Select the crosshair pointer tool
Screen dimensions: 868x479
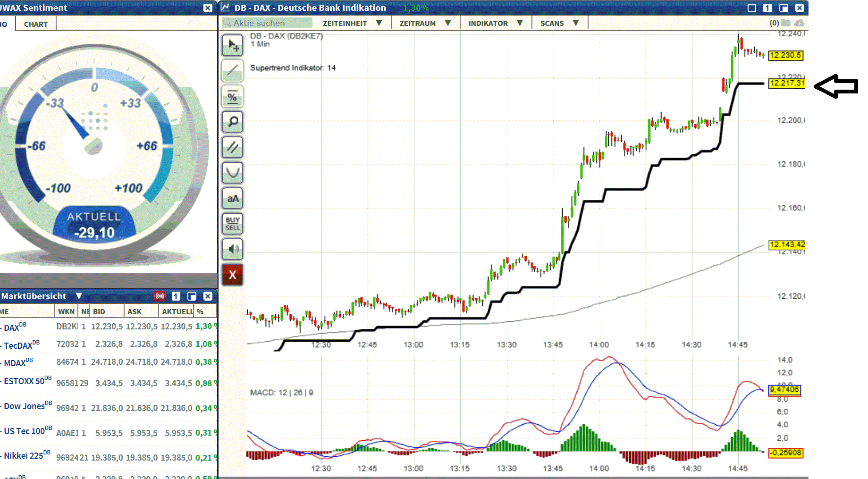pos(232,45)
